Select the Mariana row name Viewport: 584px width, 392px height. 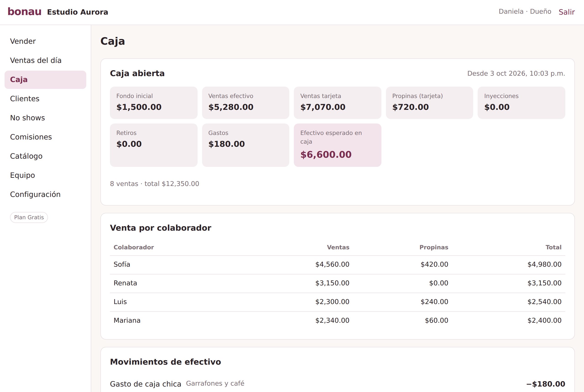127,320
